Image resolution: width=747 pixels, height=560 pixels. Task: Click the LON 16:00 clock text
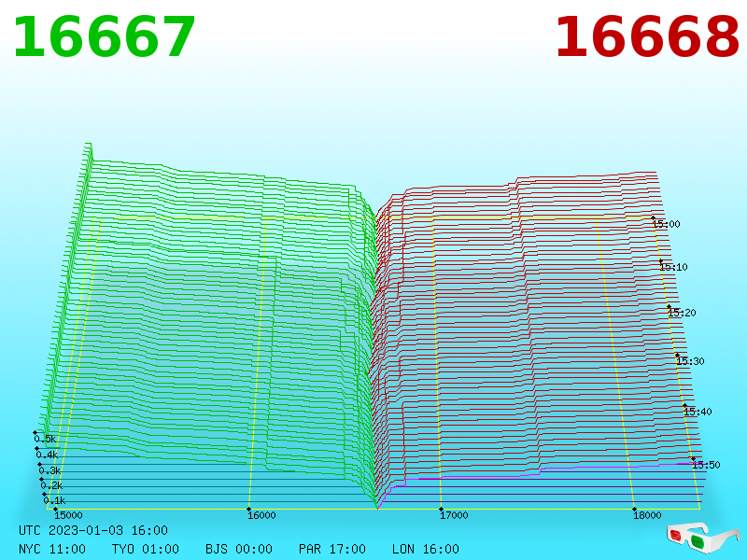426,549
